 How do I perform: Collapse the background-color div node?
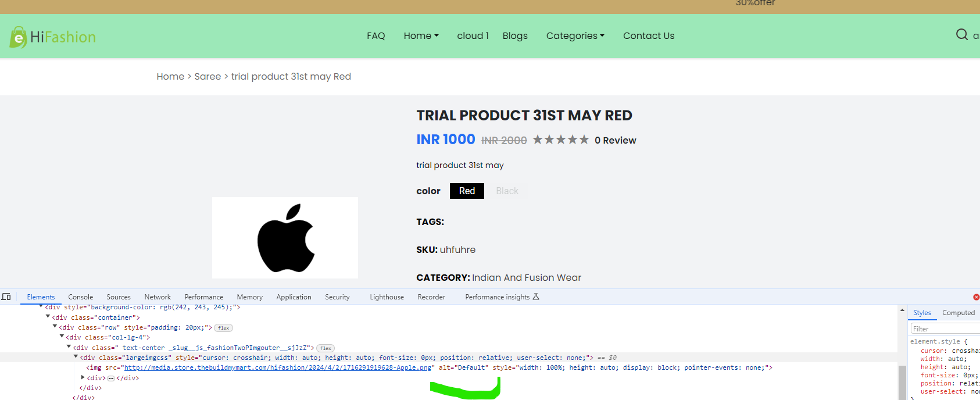(41, 306)
